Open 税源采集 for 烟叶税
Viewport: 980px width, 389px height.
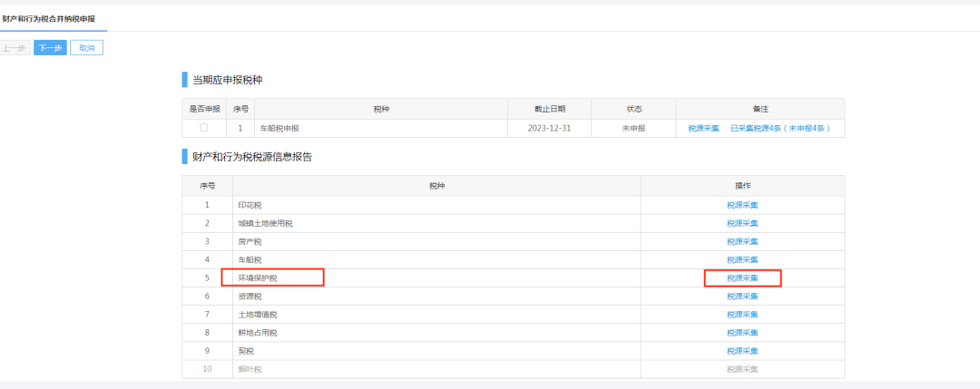tap(742, 370)
